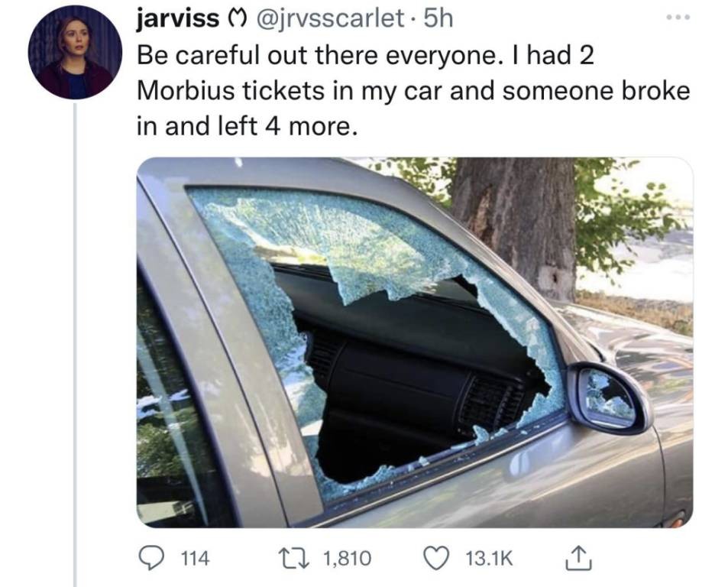The width and height of the screenshot is (728, 587).
Task: Click the vertical thread line below avatar
Action: [x=75, y=345]
